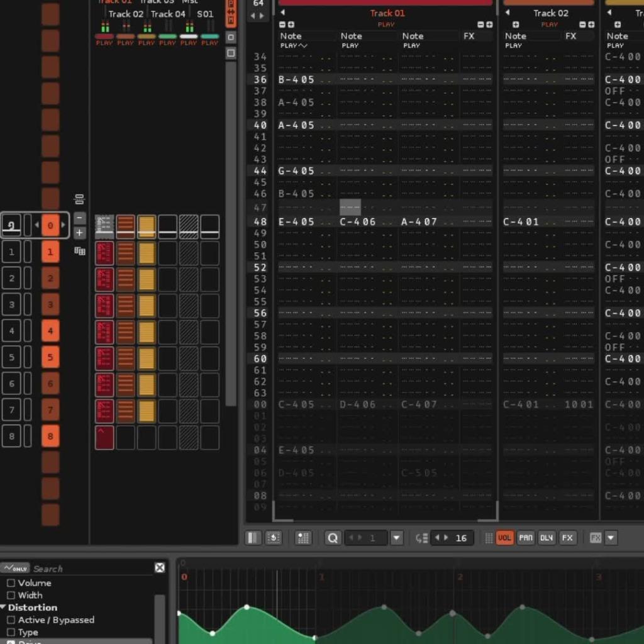Click the plus button to insert sequence slot
Viewport: 644px width, 644px height.
point(79,233)
